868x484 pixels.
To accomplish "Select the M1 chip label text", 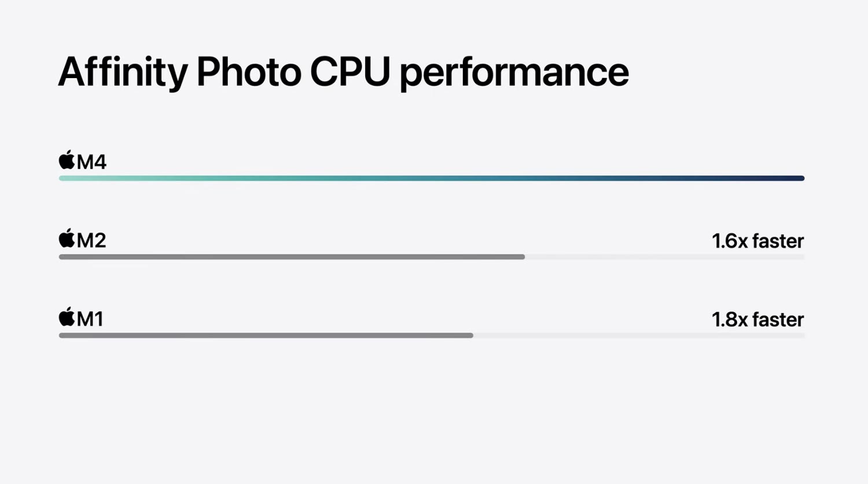I will point(90,319).
